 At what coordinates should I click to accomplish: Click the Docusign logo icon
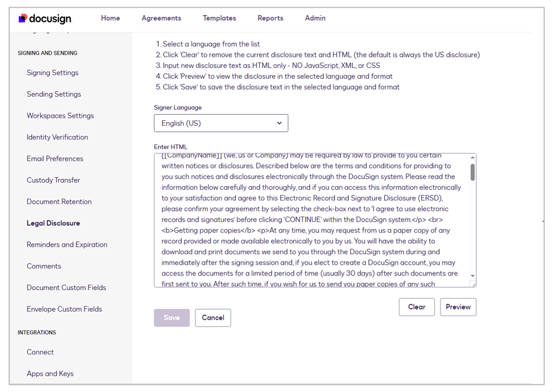coord(23,18)
